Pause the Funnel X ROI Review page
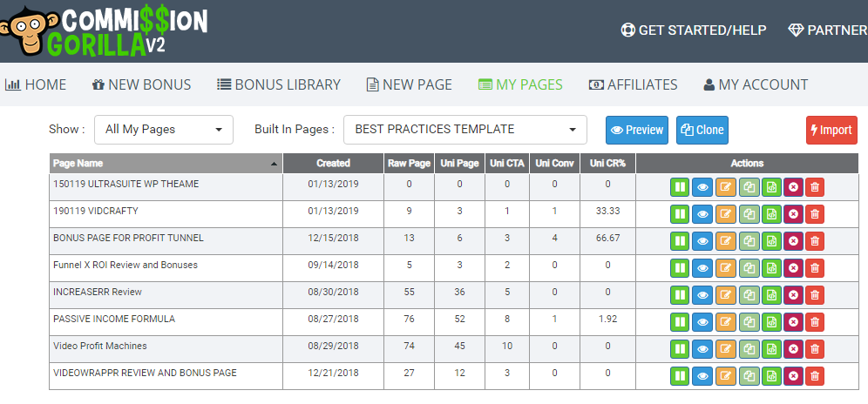This screenshot has width=868, height=404. pyautogui.click(x=680, y=268)
